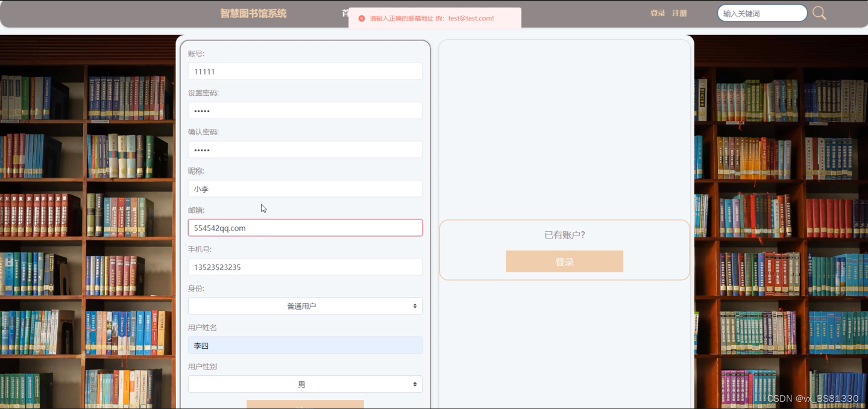Image resolution: width=868 pixels, height=409 pixels.
Task: Focus the 输入关键词 search box
Action: 763,13
